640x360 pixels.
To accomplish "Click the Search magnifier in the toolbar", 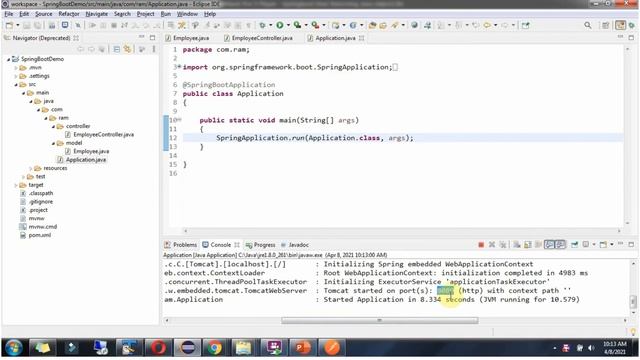I will tap(588, 25).
